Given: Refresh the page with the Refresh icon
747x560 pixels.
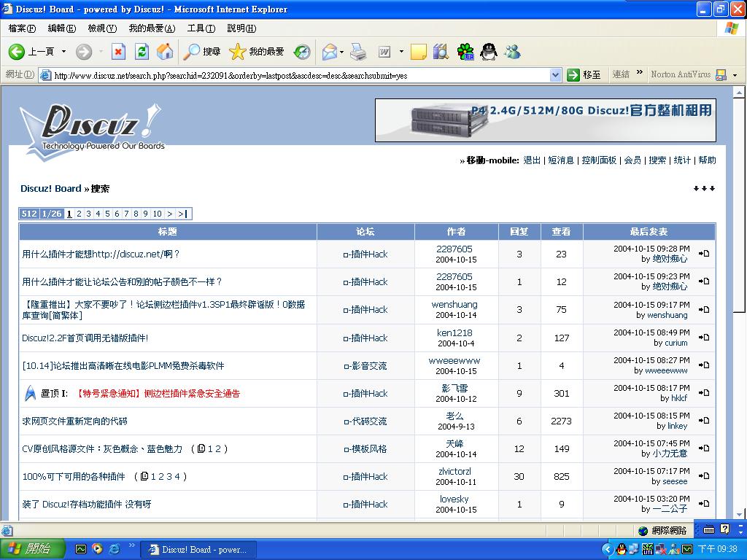Looking at the screenshot, I should [x=142, y=52].
